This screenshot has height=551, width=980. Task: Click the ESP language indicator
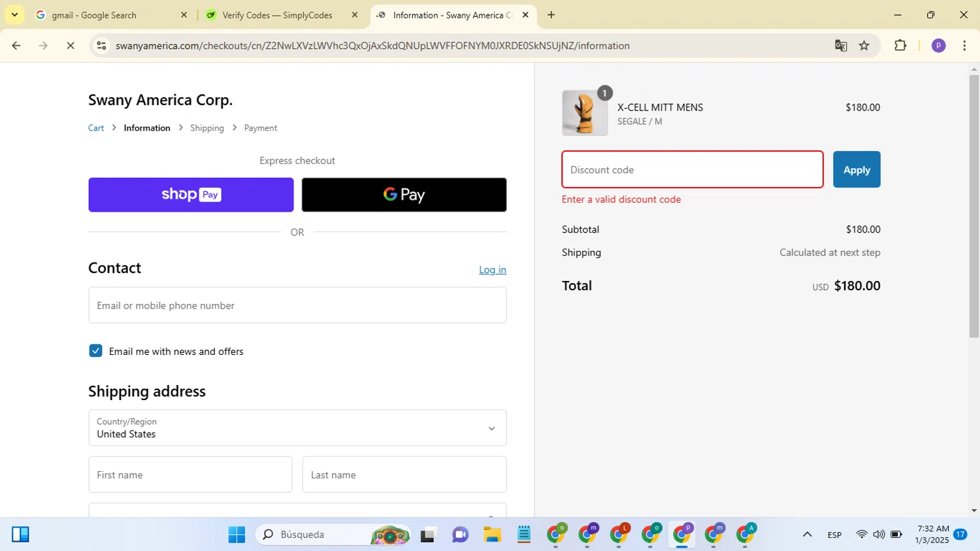coord(834,535)
